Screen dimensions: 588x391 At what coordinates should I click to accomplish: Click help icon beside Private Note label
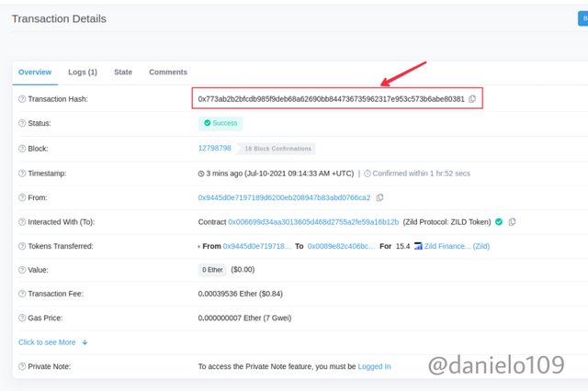(22, 366)
